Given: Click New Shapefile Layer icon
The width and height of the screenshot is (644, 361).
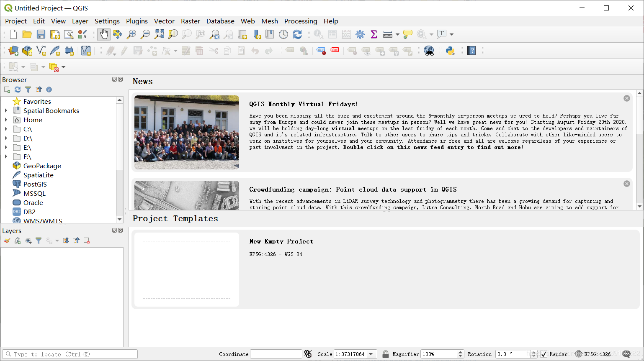Looking at the screenshot, I should tap(41, 51).
